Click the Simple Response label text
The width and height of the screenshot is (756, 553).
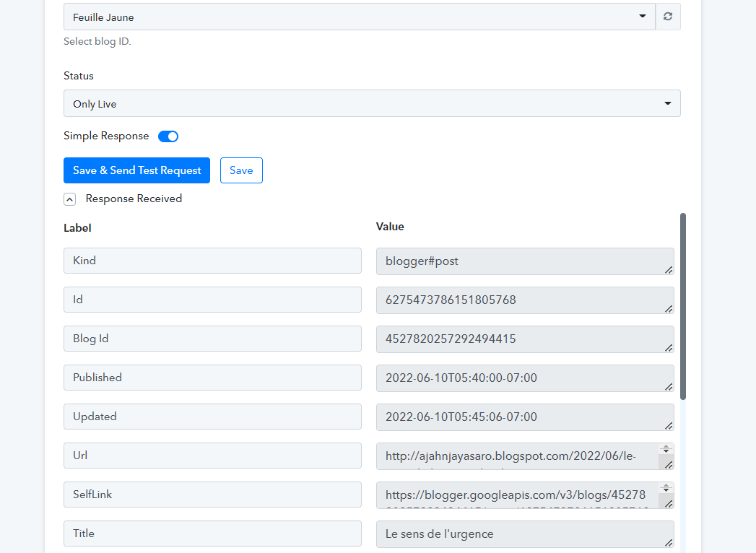106,136
